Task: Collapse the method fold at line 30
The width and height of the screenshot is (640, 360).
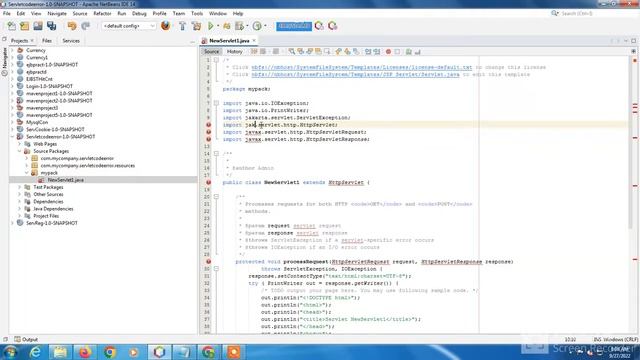Action: click(x=216, y=269)
